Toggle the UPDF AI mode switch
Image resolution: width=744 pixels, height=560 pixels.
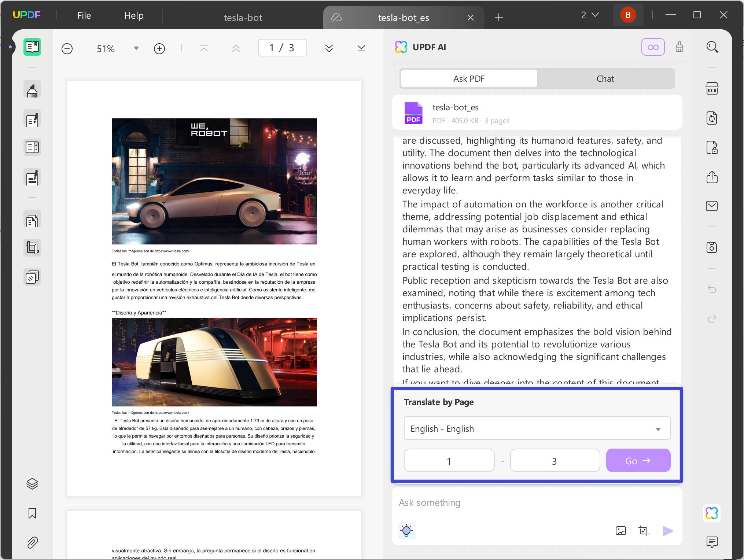pyautogui.click(x=654, y=47)
